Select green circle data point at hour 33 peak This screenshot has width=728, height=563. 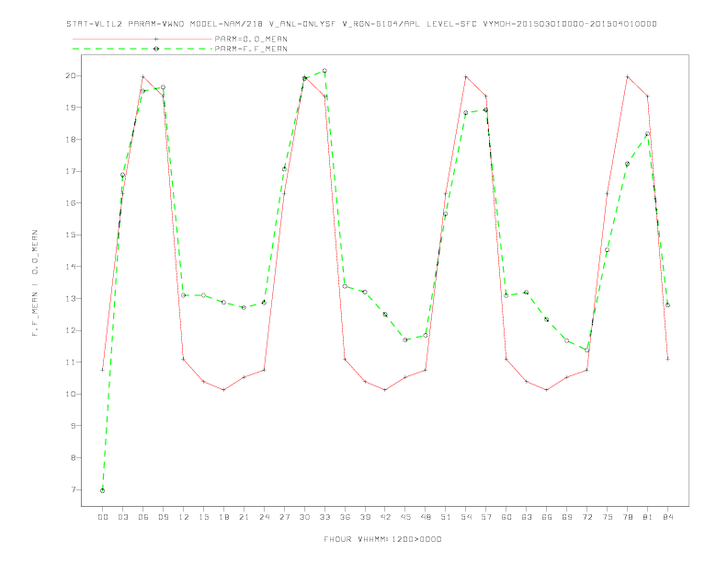(x=324, y=71)
